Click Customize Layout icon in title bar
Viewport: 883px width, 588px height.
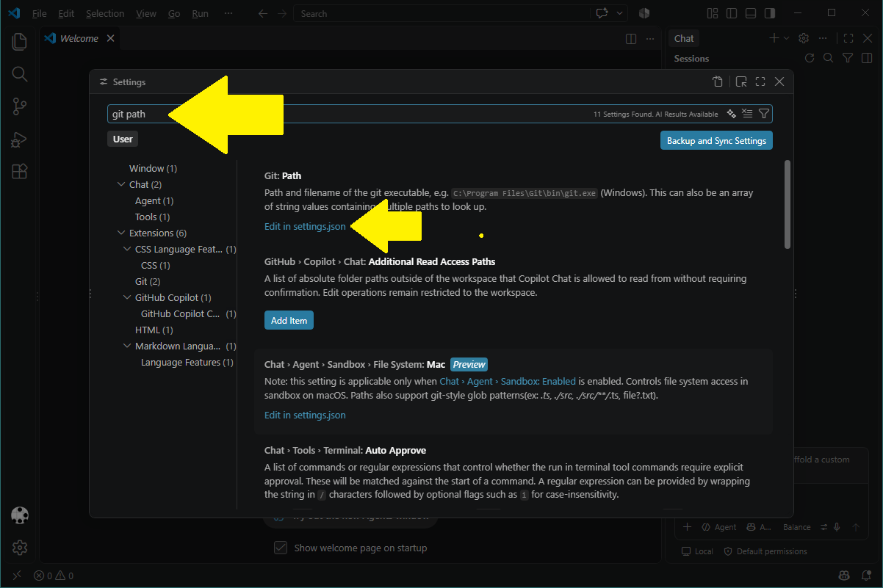(x=713, y=13)
